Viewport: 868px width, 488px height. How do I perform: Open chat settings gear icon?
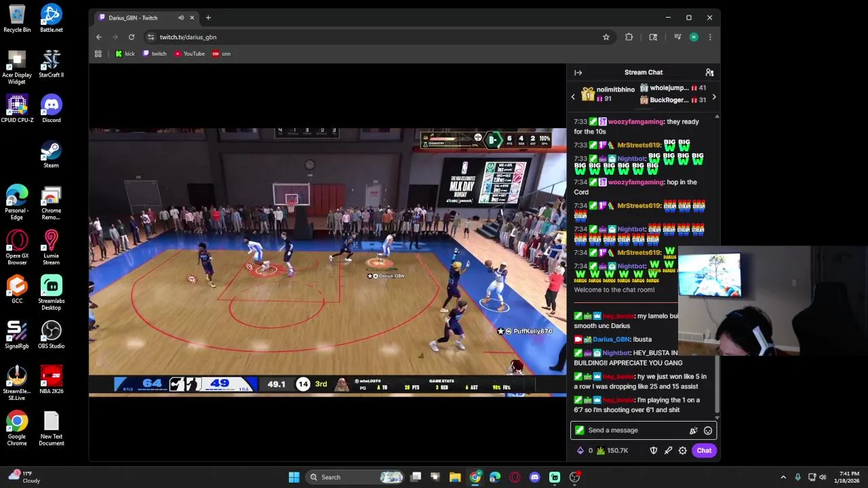683,451
